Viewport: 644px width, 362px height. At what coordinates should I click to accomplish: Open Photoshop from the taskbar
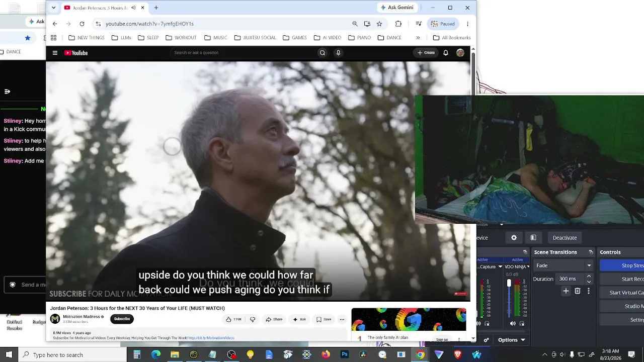[345, 355]
